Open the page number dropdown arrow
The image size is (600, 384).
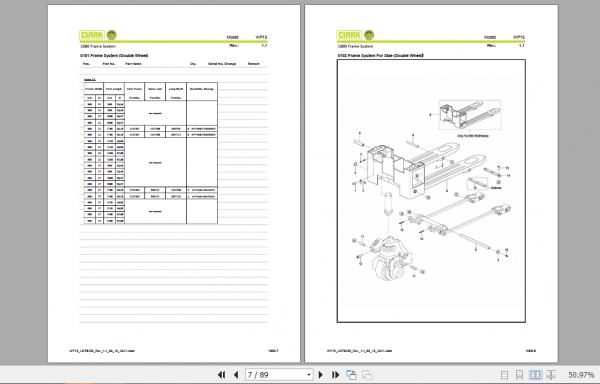[309, 375]
